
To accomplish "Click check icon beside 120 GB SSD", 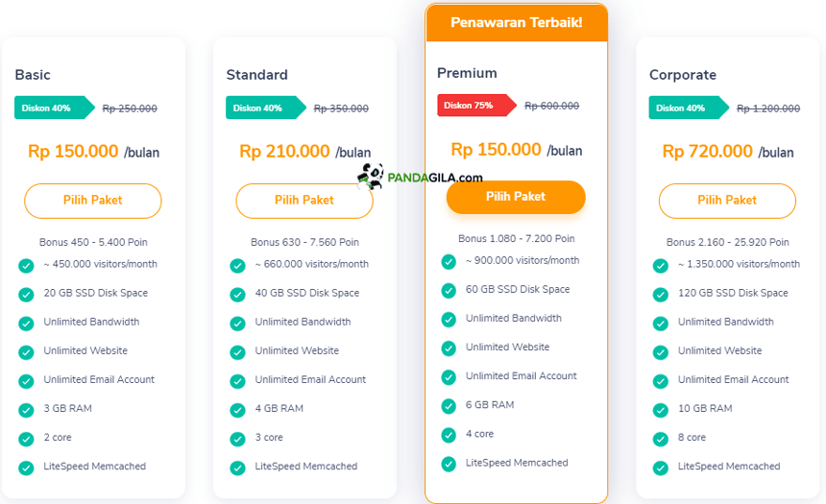I will (x=661, y=295).
